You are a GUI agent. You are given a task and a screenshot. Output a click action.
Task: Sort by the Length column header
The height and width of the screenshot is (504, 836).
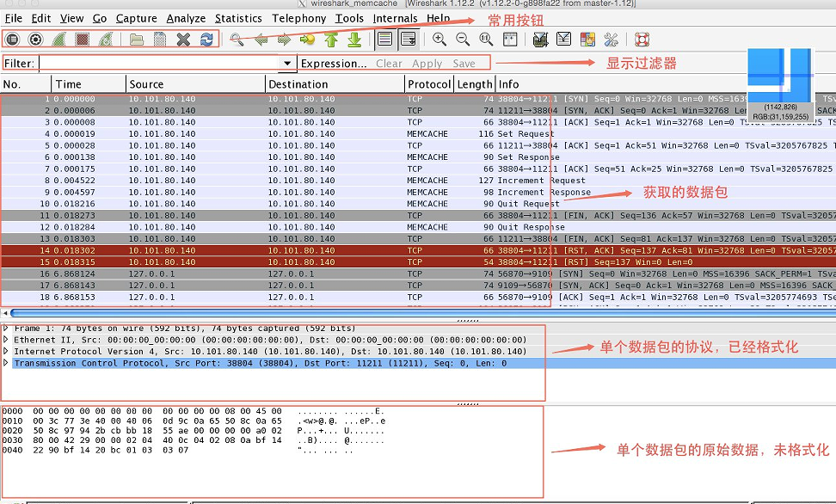point(475,84)
